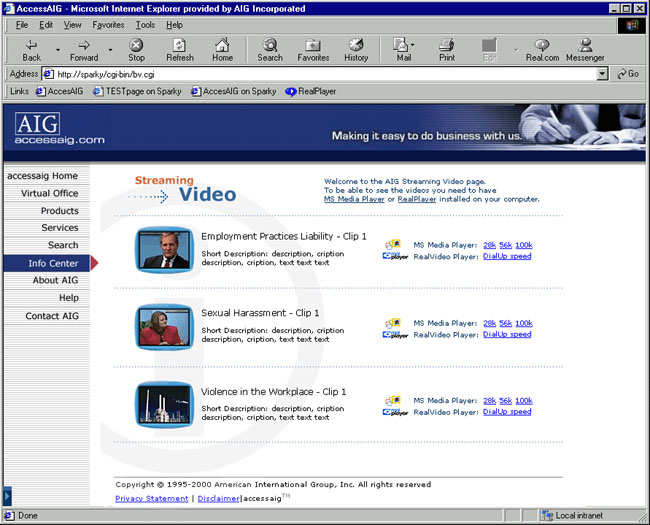Show the History toolbar icon

click(x=356, y=46)
